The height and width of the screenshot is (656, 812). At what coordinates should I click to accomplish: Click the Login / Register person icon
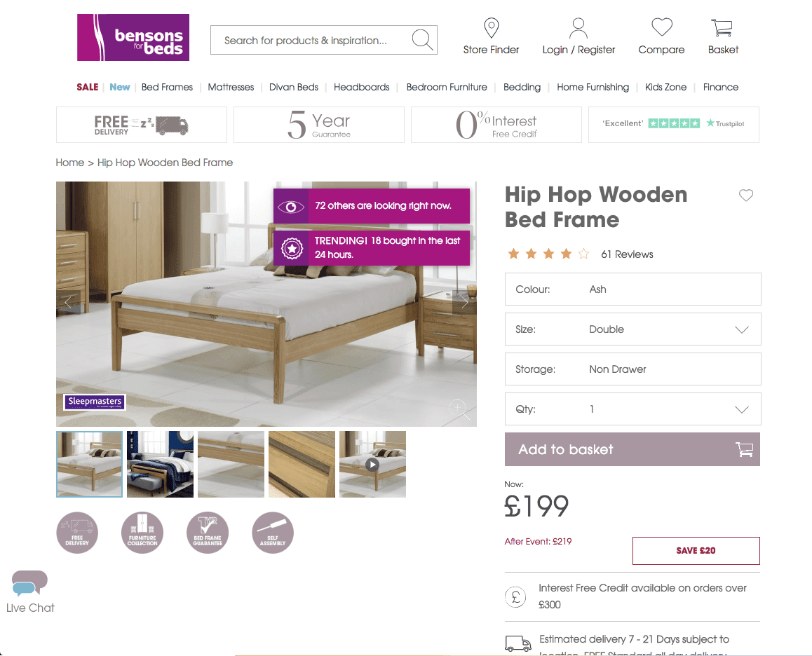[578, 28]
